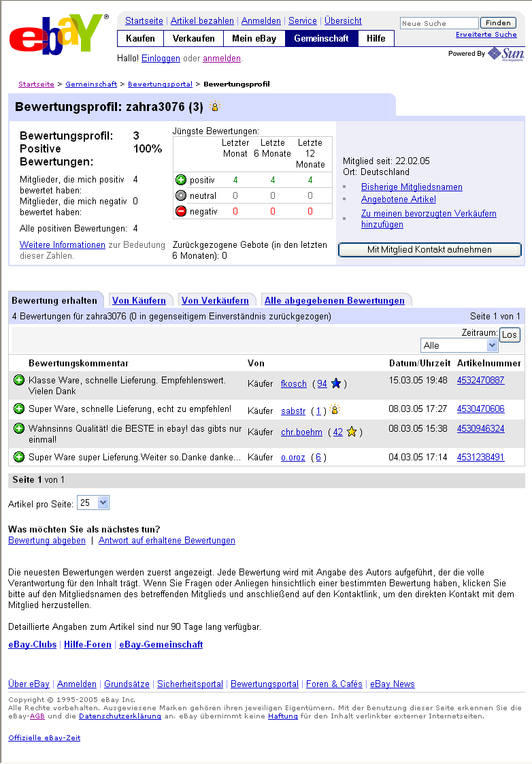The width and height of the screenshot is (532, 764).
Task: Open the Verkaufen tab
Action: (x=193, y=39)
